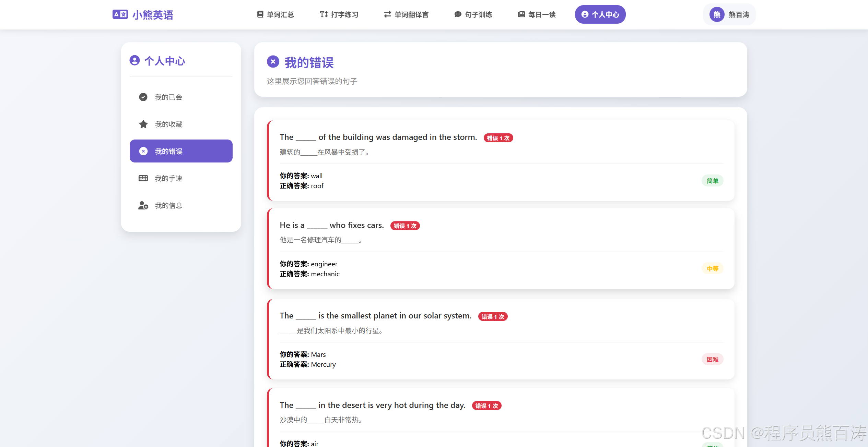Screen dimensions: 868x447
Task: Click the 错误 1 次 badge on the desert sentence
Action: [x=486, y=406]
